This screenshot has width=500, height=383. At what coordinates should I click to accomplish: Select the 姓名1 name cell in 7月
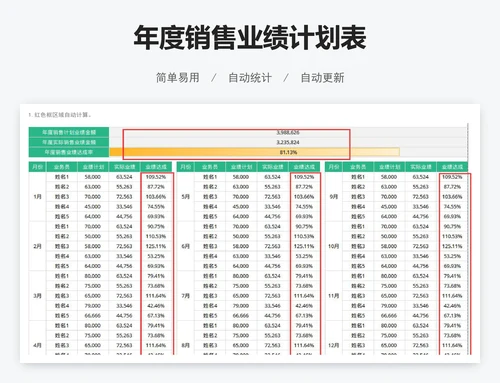tap(210, 276)
